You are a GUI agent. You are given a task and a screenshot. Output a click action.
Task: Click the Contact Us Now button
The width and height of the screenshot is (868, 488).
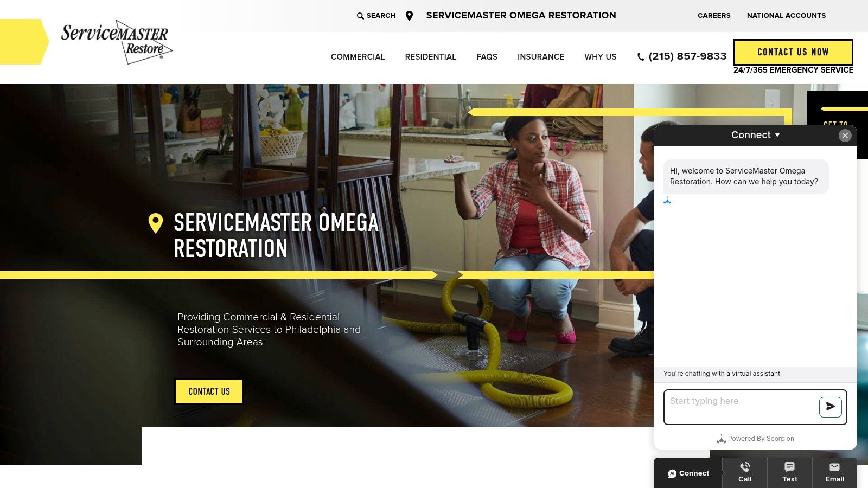click(x=793, y=52)
